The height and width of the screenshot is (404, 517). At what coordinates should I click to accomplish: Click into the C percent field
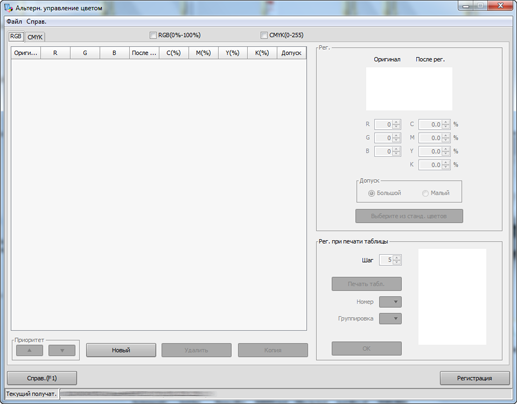pos(430,124)
